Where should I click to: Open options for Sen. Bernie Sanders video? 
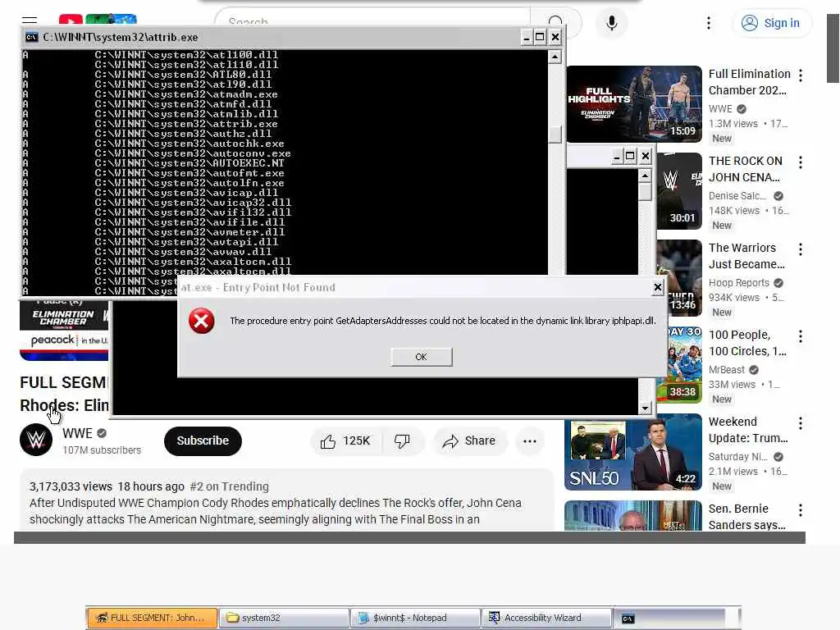[x=801, y=510]
